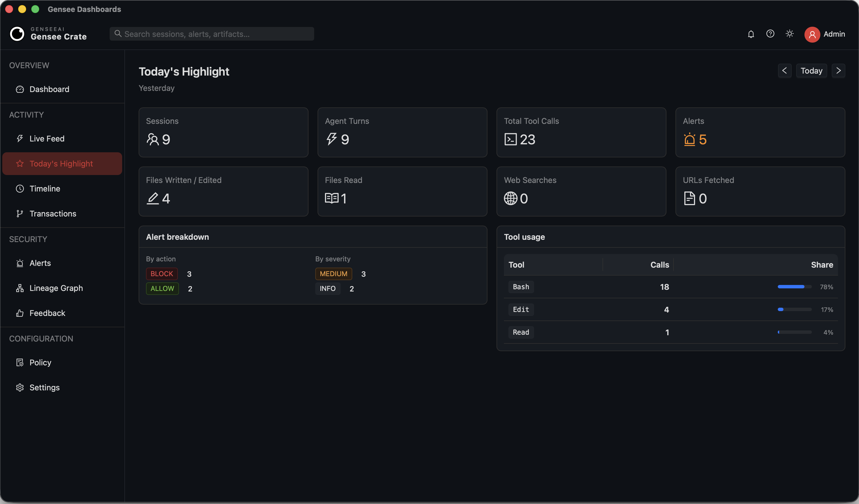Click the Settings label in sidebar
The height and width of the screenshot is (504, 859).
click(x=44, y=388)
